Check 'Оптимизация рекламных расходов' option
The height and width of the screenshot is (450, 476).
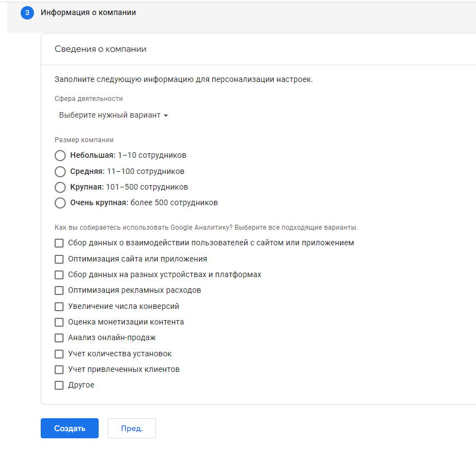59,291
